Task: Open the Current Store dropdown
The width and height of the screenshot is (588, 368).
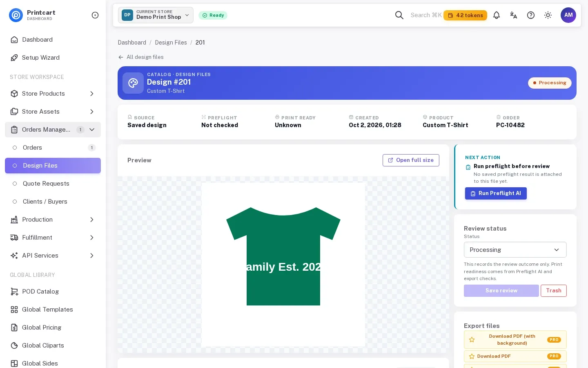Action: click(x=156, y=15)
